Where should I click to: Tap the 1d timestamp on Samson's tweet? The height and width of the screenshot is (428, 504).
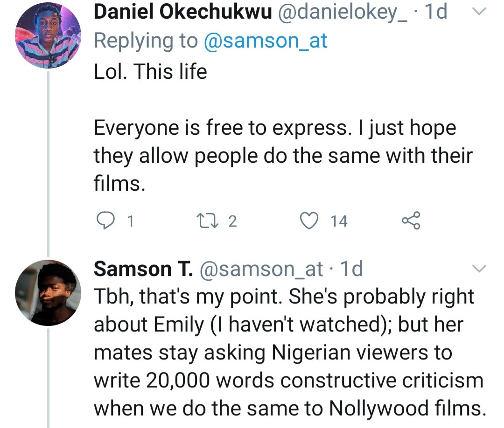tap(351, 269)
